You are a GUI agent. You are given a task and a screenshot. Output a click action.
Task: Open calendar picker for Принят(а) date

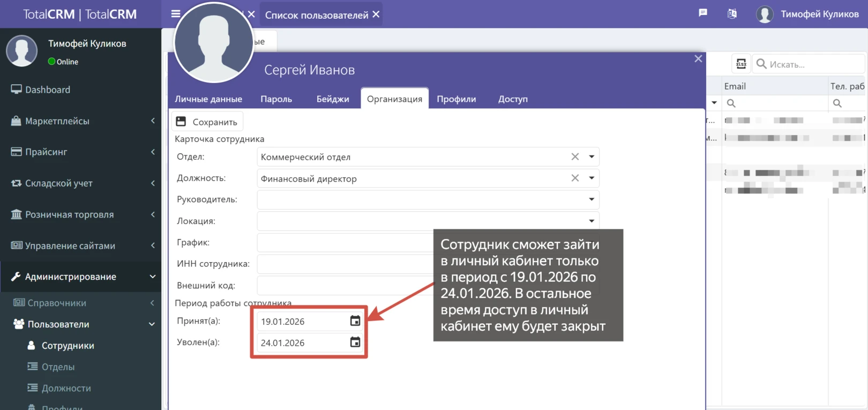coord(355,321)
